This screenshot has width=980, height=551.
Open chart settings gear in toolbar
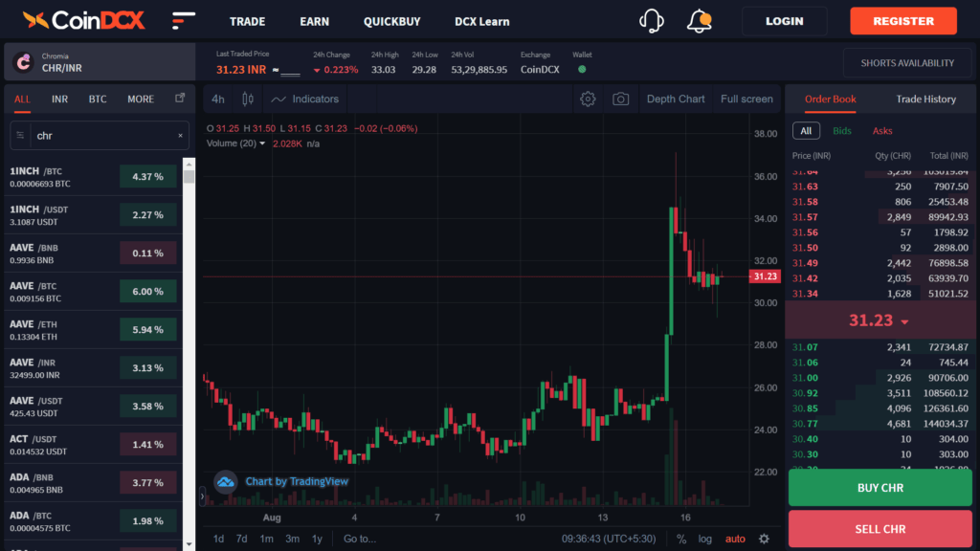pyautogui.click(x=588, y=99)
